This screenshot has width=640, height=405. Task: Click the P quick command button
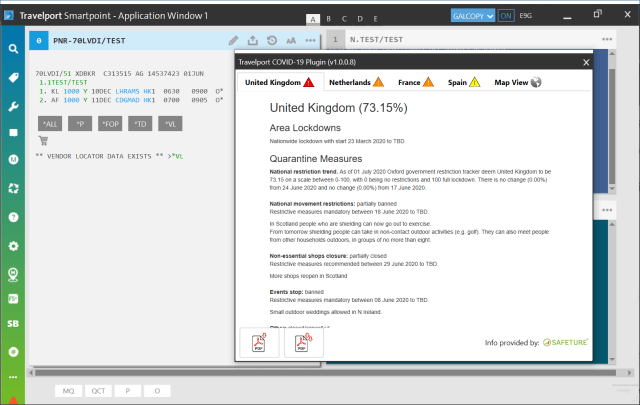[128, 391]
